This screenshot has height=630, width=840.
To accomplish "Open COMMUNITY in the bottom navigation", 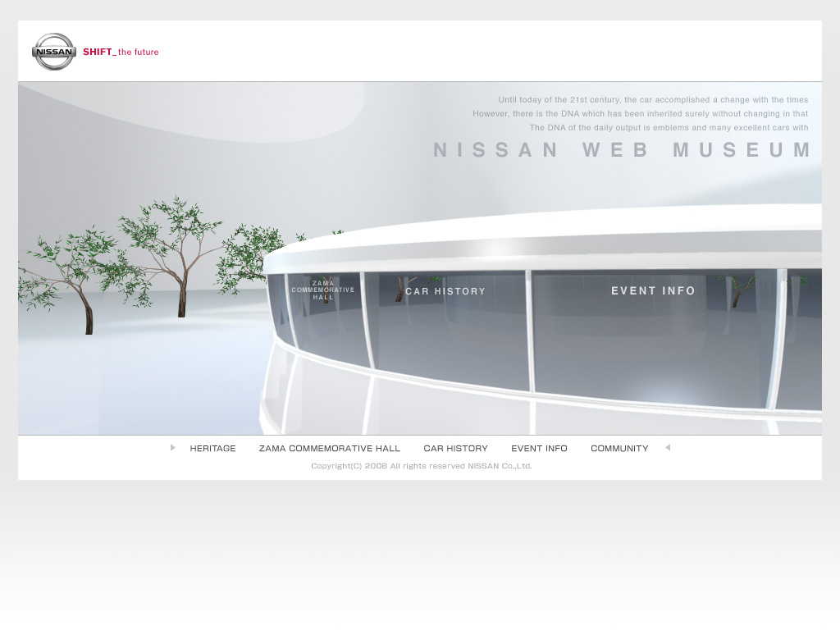I will coord(619,449).
